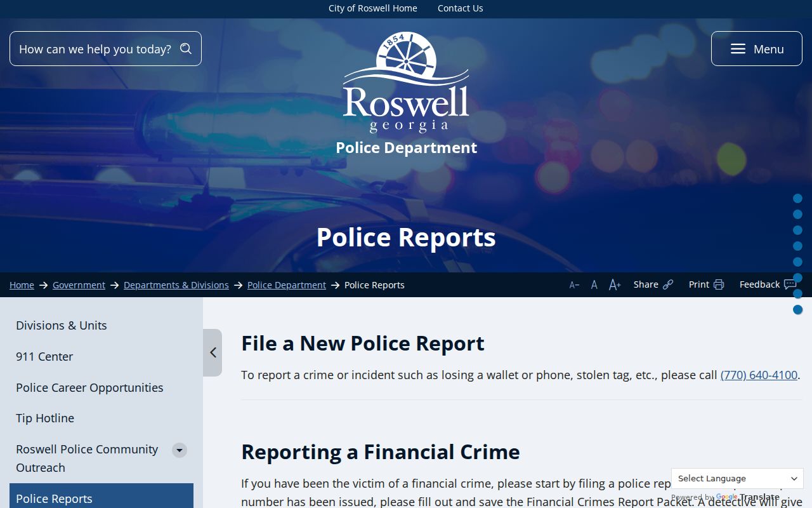Open Divisions & Units in the sidebar

pyautogui.click(x=62, y=325)
